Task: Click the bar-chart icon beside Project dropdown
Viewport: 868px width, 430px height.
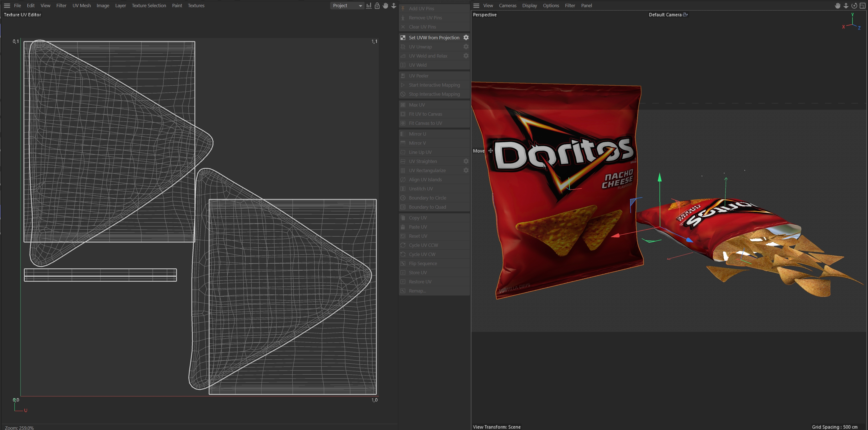Action: pyautogui.click(x=369, y=6)
